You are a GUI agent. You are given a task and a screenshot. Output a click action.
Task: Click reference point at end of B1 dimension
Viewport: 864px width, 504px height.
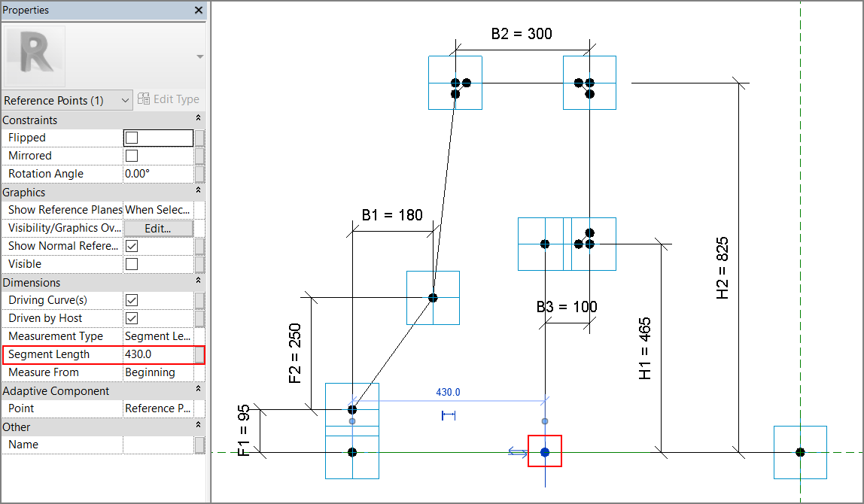click(x=433, y=298)
